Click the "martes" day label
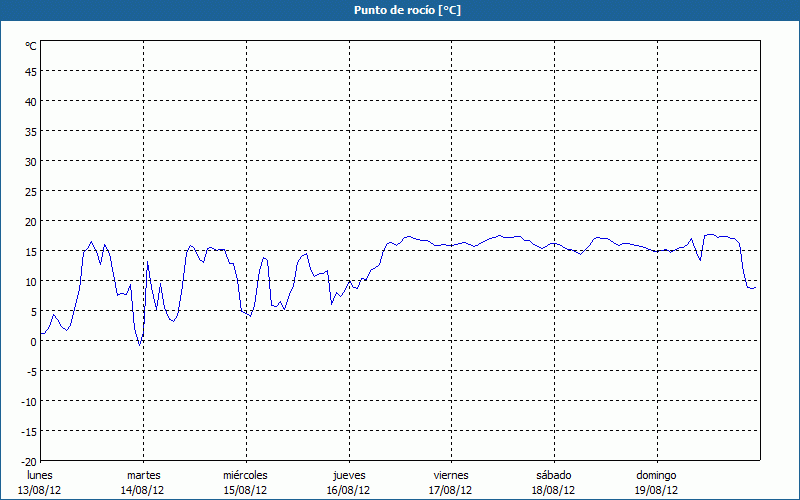 [x=143, y=475]
